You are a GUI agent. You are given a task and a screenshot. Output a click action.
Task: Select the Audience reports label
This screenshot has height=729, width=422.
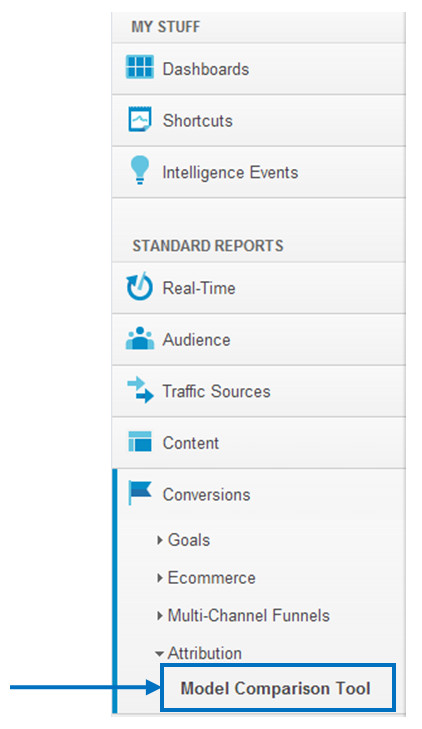(197, 340)
